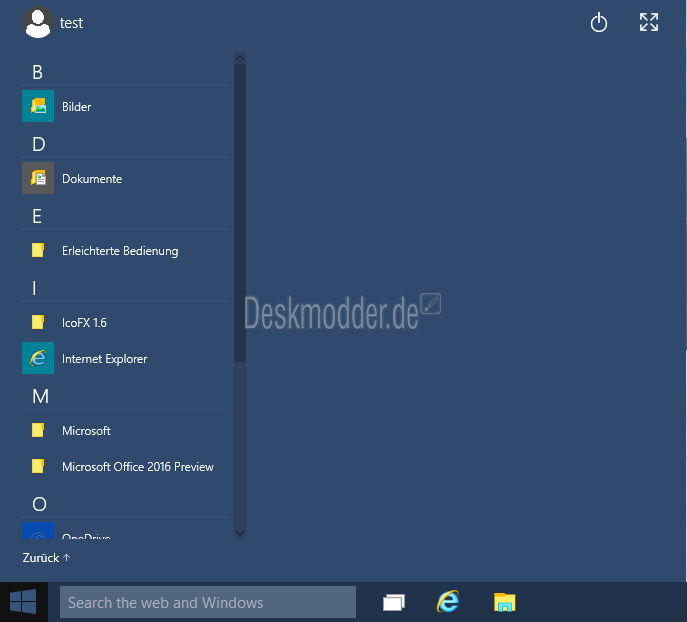Jump to letter M section header

click(x=40, y=396)
